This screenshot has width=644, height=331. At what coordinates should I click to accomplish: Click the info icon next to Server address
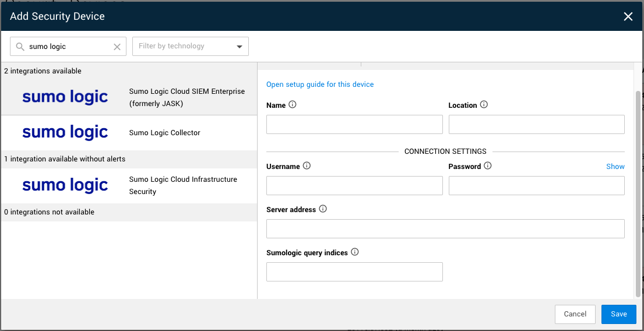323,209
